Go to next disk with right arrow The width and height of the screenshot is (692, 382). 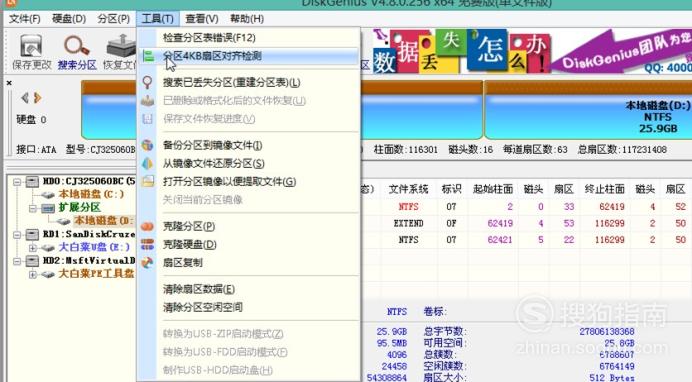[x=38, y=97]
